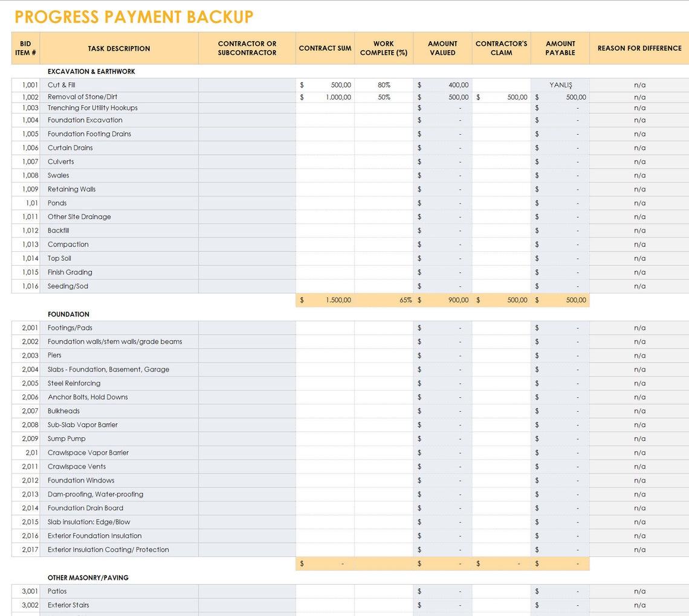
Task: Click the 1.500,00 contract sum total cell
Action: pos(332,300)
